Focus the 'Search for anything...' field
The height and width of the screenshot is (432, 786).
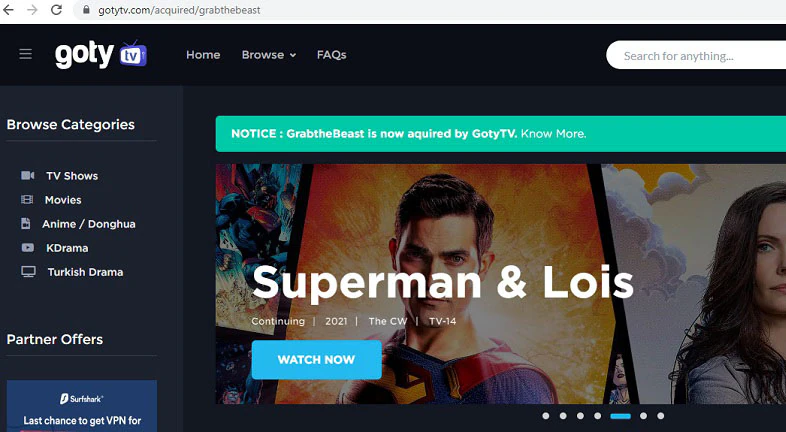(696, 55)
